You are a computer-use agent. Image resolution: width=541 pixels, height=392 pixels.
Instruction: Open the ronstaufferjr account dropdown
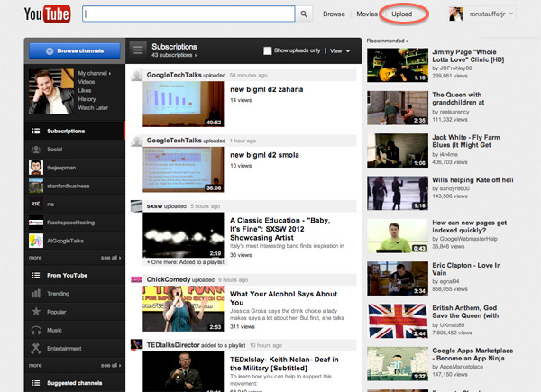click(x=491, y=14)
